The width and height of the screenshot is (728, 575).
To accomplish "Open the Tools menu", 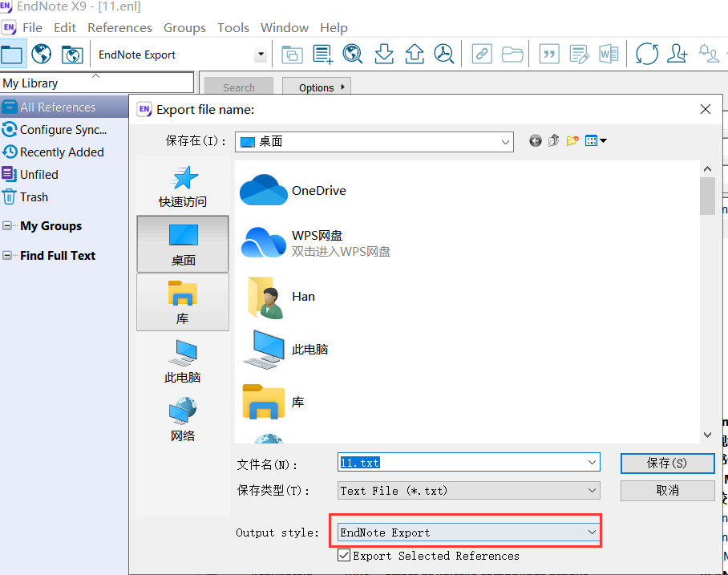I will pyautogui.click(x=233, y=28).
